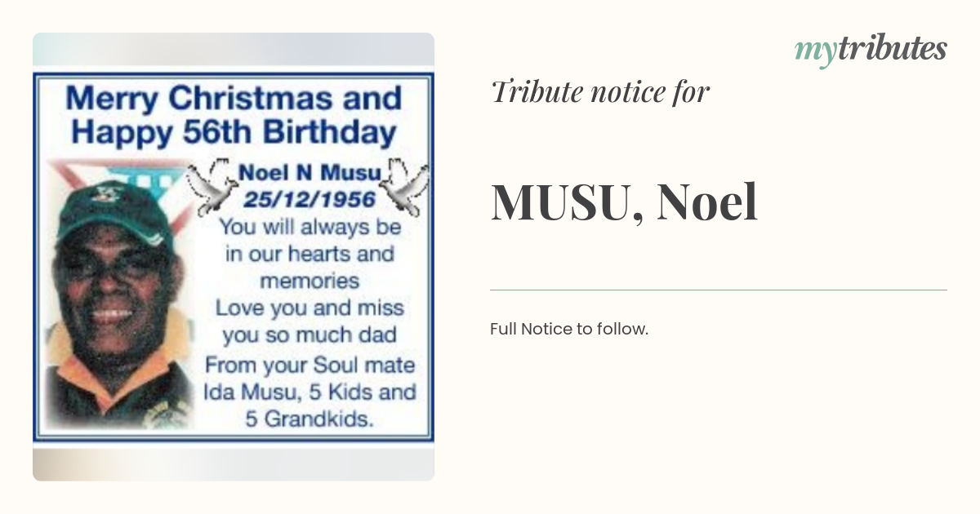
Task: Select the 'Ida Musu, 5 Kids and' line
Action: [309, 392]
